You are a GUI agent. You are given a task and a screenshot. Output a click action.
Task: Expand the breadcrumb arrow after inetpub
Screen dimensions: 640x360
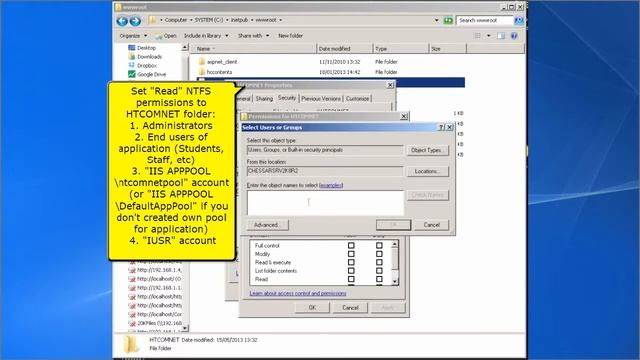[252, 20]
